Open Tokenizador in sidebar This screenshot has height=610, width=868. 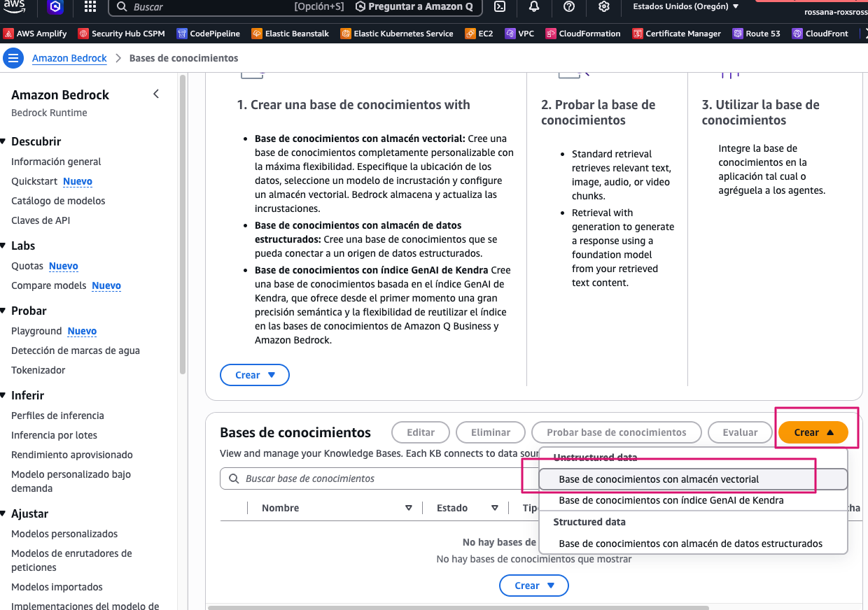[x=38, y=370]
